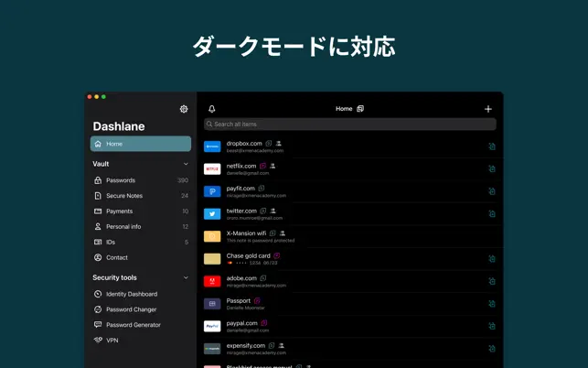Click quick action icon on netflix.com row
Image resolution: width=588 pixels, height=368 pixels.
(x=492, y=169)
